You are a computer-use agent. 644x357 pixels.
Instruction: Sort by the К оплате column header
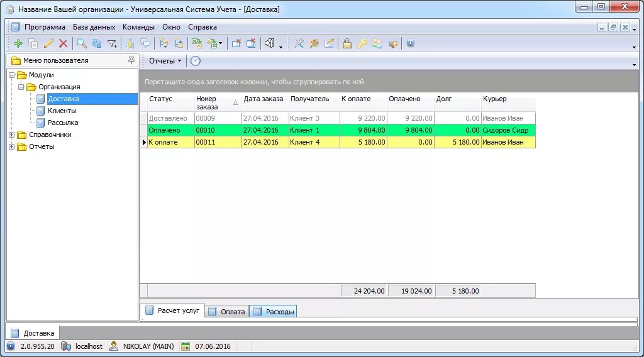point(364,102)
